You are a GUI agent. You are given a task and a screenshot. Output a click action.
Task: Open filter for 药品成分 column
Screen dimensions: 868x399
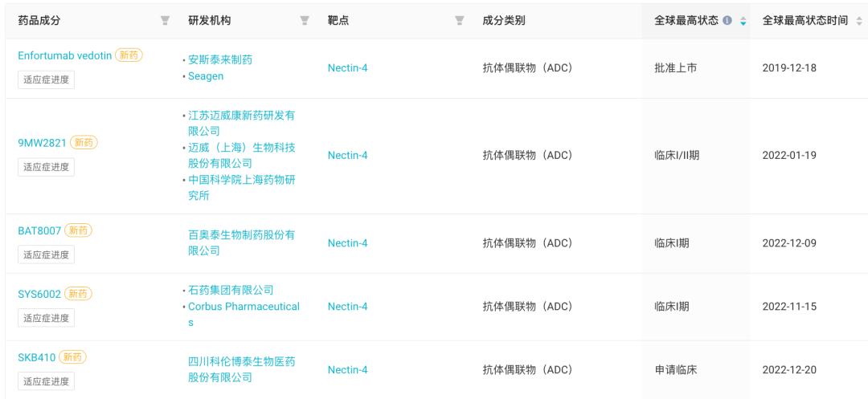165,21
